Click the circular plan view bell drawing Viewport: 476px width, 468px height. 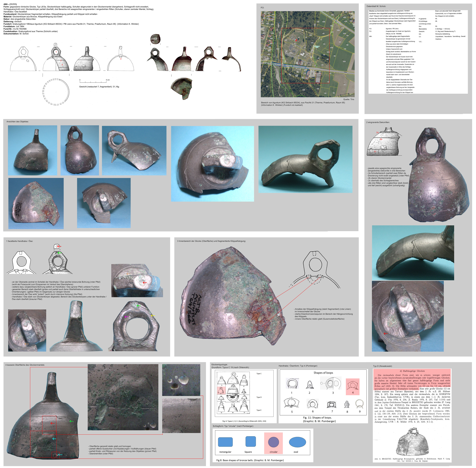click(56, 92)
